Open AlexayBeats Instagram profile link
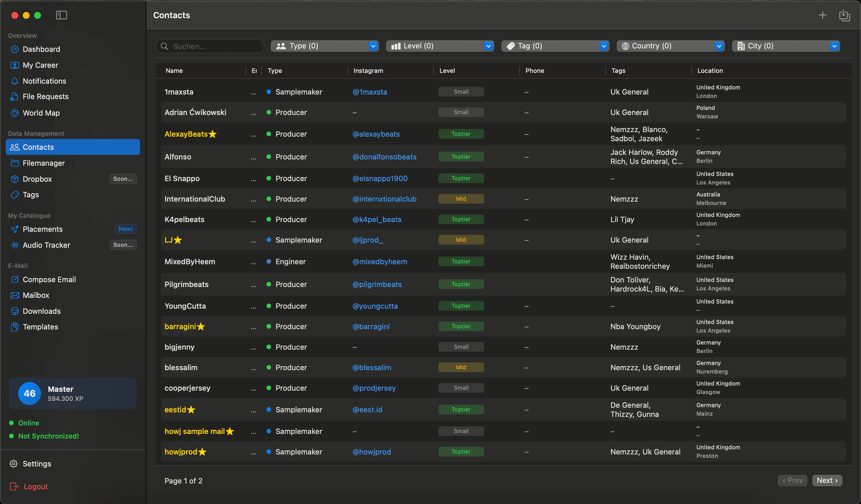This screenshot has height=504, width=861. coord(376,134)
